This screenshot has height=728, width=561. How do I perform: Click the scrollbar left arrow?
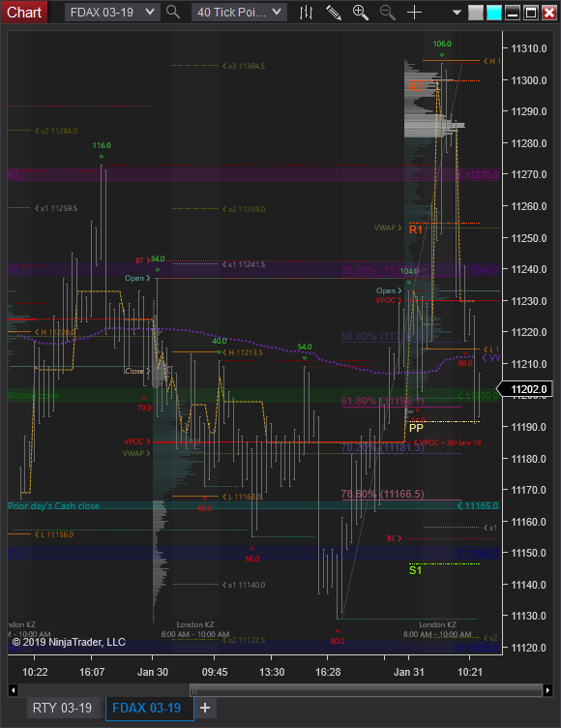13,690
